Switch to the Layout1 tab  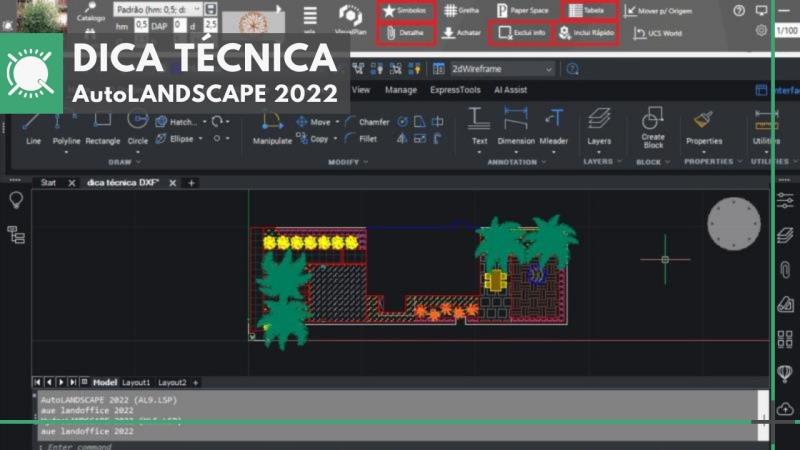[x=136, y=382]
